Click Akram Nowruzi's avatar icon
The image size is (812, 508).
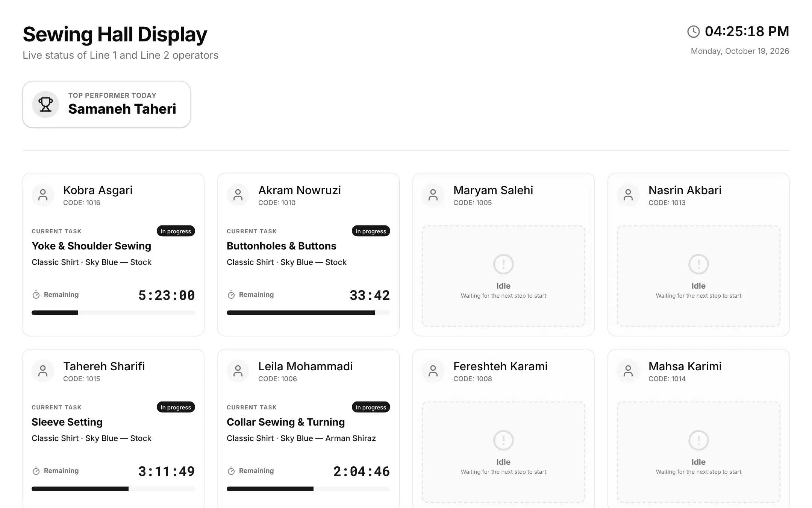[238, 195]
